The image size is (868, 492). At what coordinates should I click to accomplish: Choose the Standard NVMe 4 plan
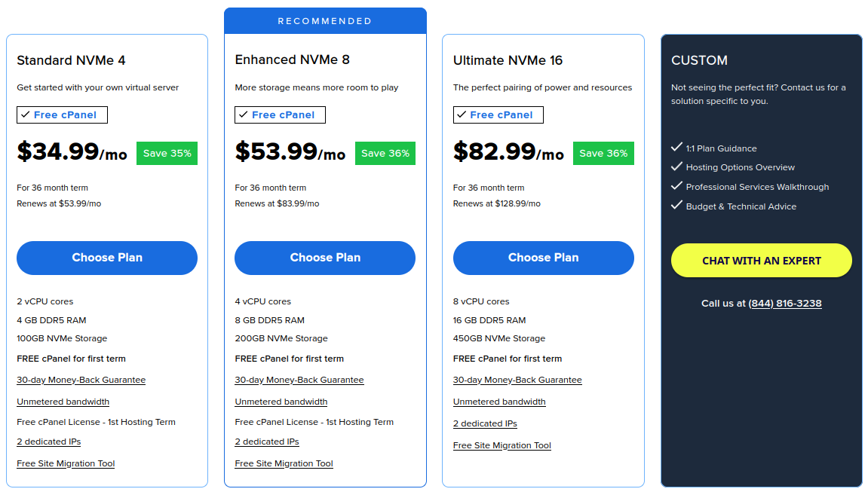(x=106, y=258)
